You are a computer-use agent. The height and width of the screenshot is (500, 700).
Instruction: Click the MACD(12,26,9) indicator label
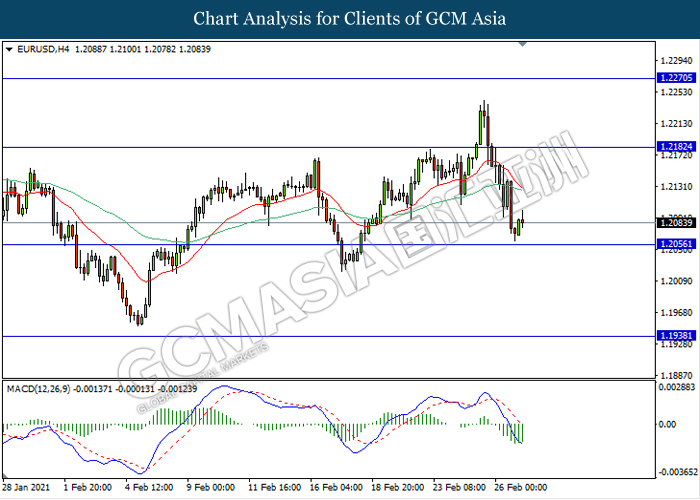click(38, 389)
